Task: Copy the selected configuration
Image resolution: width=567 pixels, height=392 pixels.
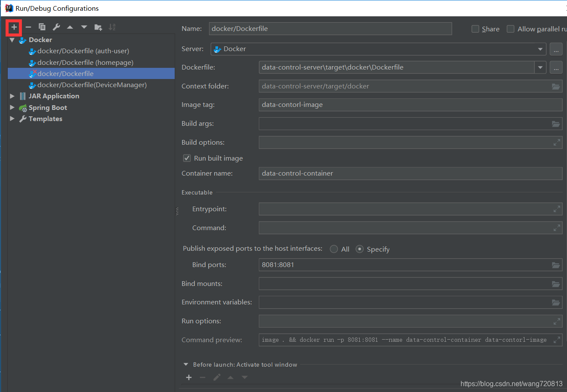Action: point(42,27)
